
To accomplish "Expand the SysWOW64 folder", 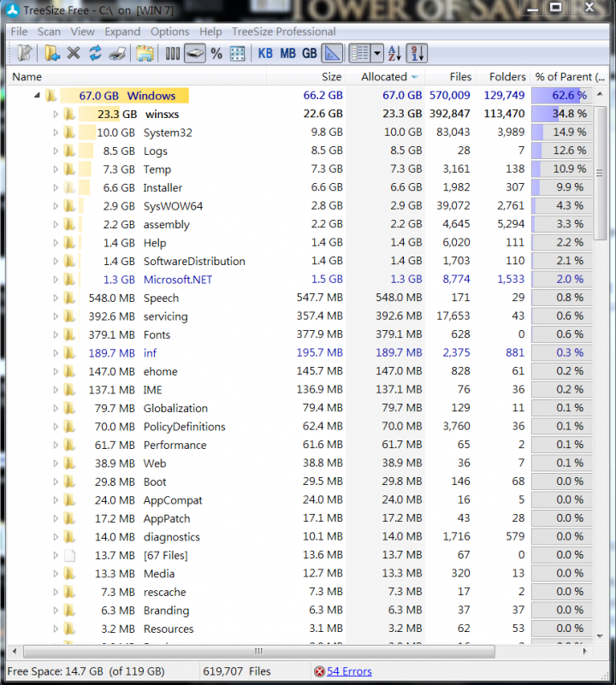I will [56, 206].
